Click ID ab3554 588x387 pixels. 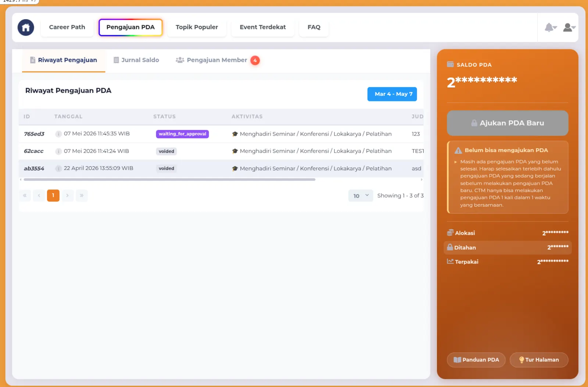tap(34, 168)
